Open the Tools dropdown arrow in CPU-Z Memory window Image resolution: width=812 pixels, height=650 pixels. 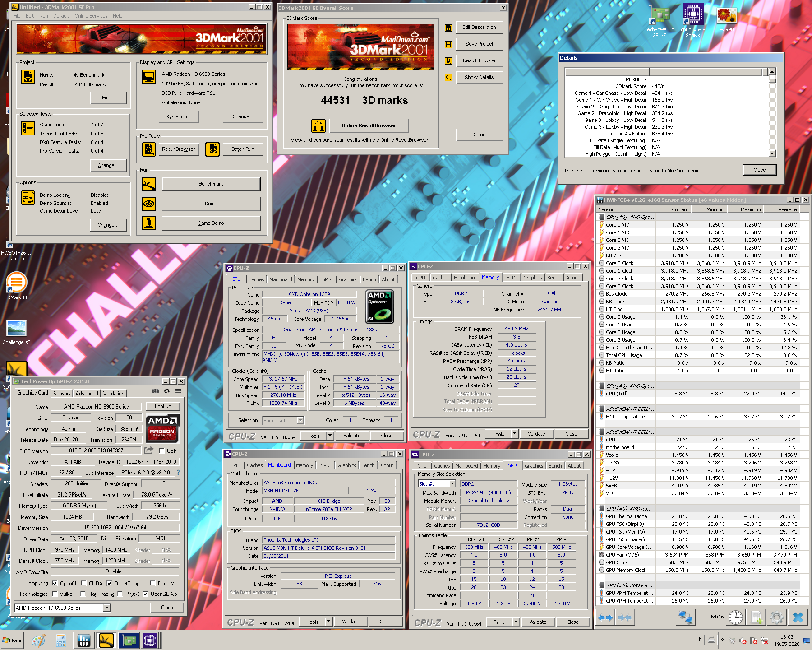514,434
